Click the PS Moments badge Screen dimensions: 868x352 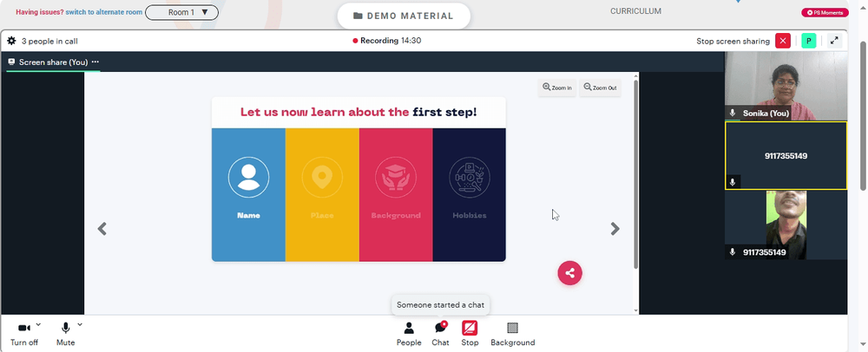pyautogui.click(x=825, y=13)
